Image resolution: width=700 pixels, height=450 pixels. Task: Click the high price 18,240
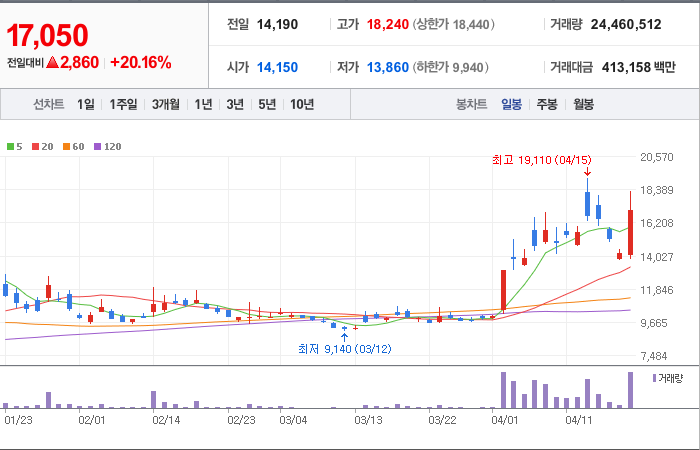[x=388, y=25]
